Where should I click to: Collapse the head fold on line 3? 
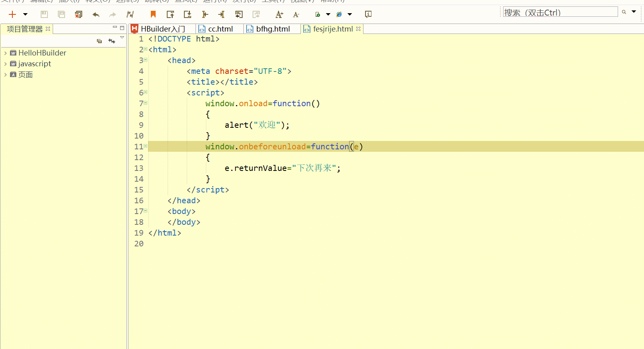pos(145,60)
